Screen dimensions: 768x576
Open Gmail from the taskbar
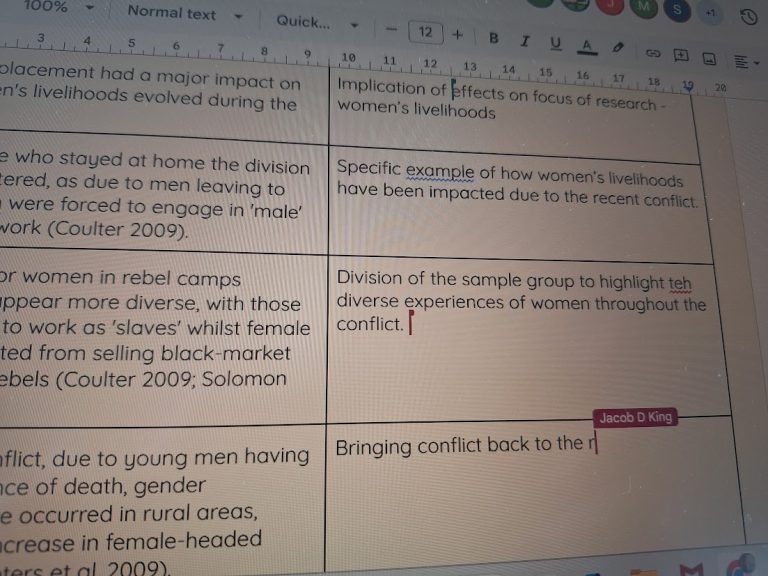pyautogui.click(x=691, y=569)
